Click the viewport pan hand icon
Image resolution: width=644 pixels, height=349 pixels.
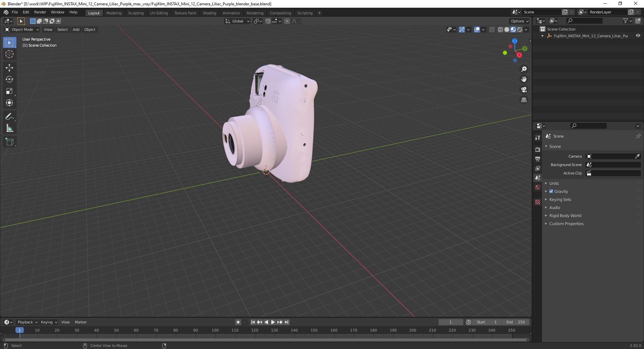524,80
